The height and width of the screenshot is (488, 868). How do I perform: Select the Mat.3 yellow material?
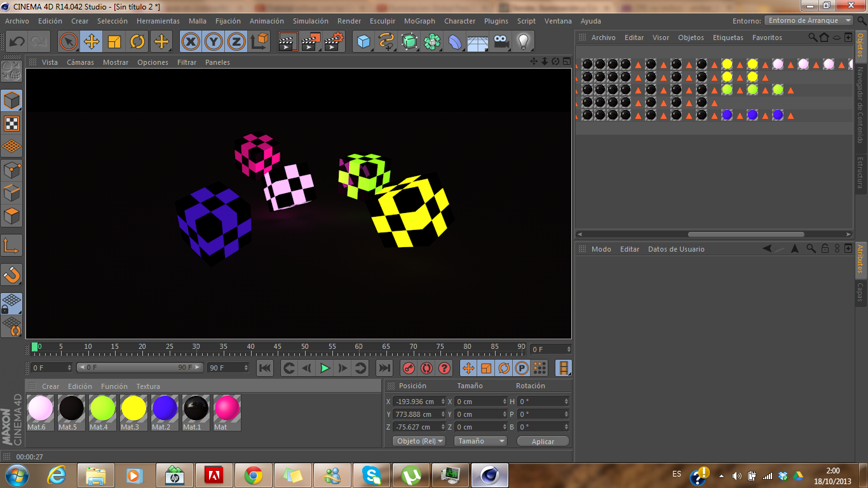133,412
